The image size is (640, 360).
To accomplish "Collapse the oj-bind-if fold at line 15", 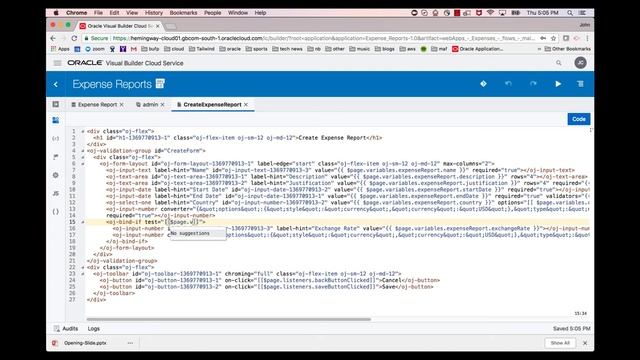I will (x=82, y=222).
